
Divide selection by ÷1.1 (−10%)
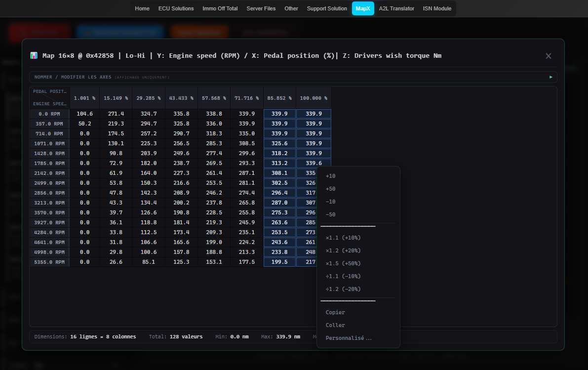(358, 276)
